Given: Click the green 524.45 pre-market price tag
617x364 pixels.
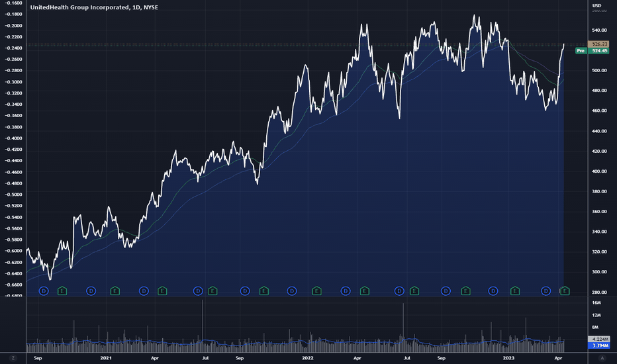Looking at the screenshot, I should 599,51.
